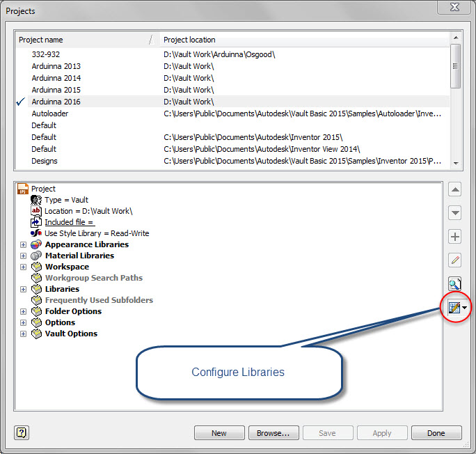476x454 pixels.
Task: Click the Find duplicate files magnifier icon
Action: (x=454, y=284)
